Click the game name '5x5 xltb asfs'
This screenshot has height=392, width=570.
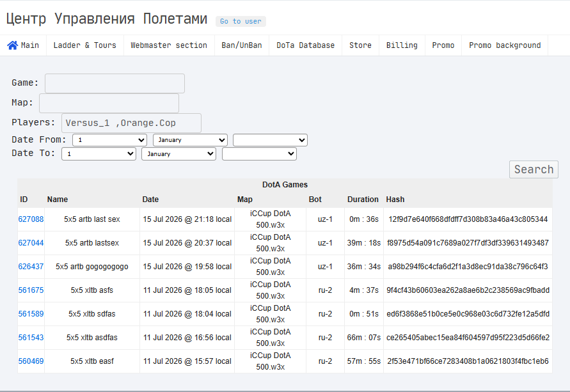(92, 290)
